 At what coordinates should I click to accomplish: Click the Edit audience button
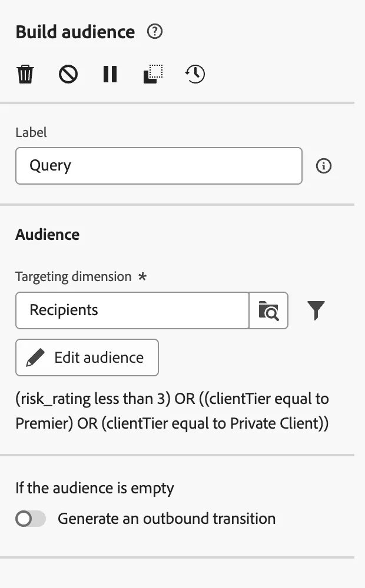[x=87, y=358]
